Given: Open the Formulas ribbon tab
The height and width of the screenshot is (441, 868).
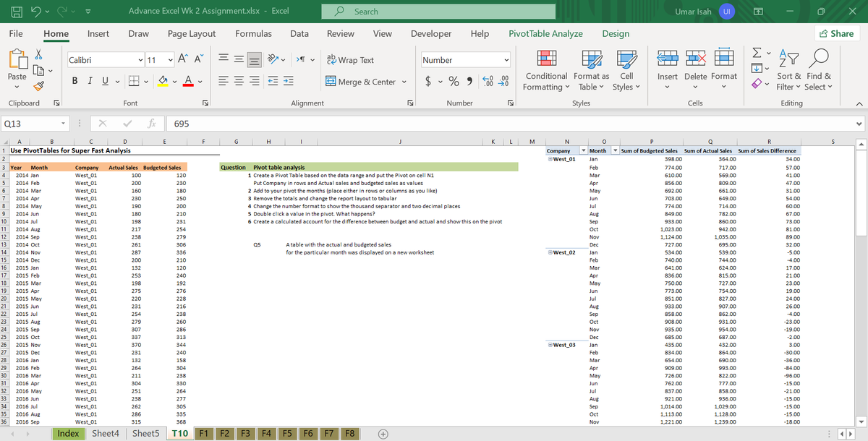Looking at the screenshot, I should coord(253,33).
